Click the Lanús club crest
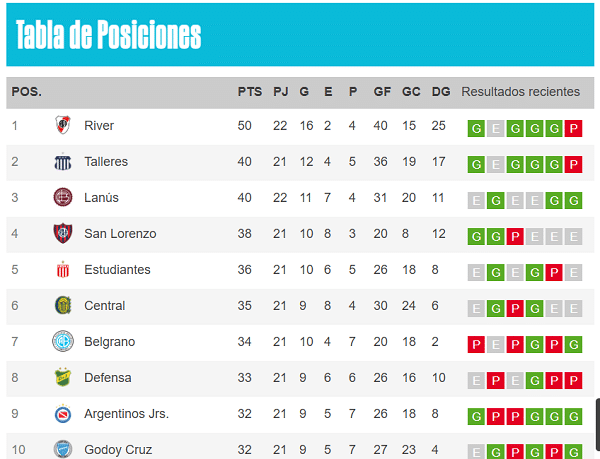Viewport: 600px width, 459px height. tap(63, 197)
